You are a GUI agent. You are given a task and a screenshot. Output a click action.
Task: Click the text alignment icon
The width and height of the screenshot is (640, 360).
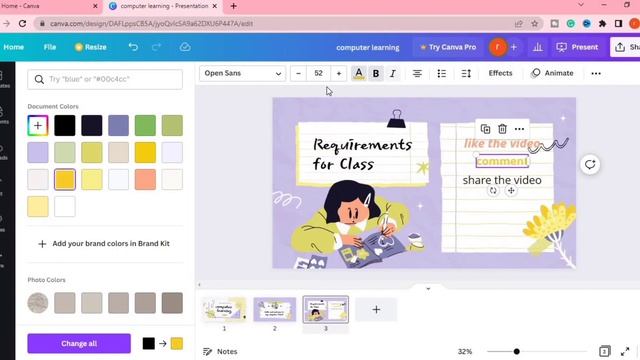tap(417, 73)
